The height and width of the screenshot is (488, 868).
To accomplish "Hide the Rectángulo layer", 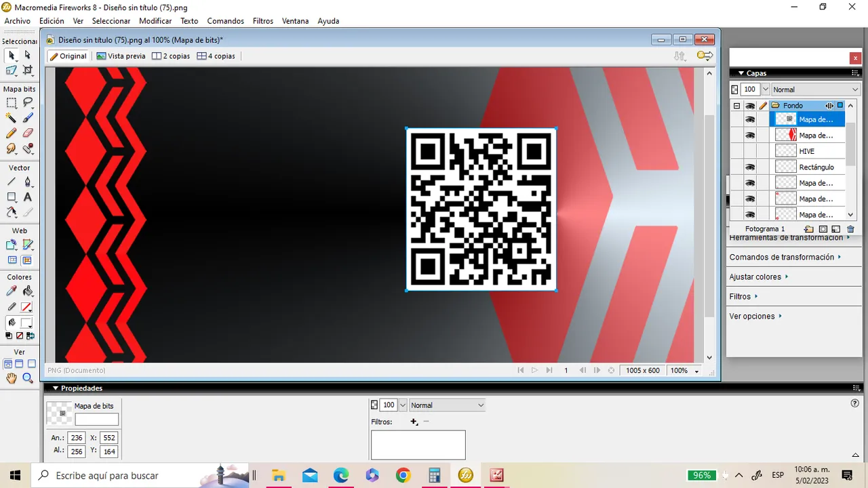I will point(750,167).
